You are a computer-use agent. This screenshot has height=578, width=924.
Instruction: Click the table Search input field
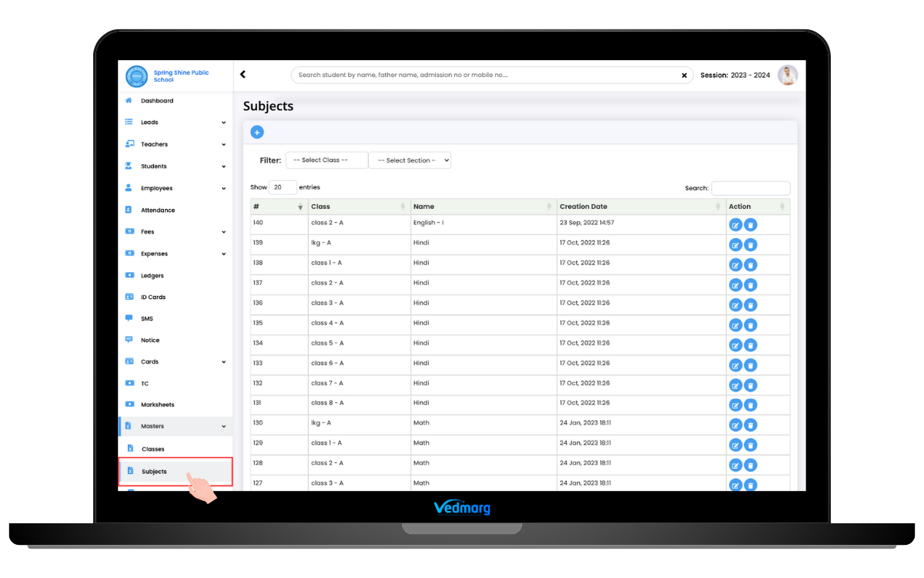750,188
